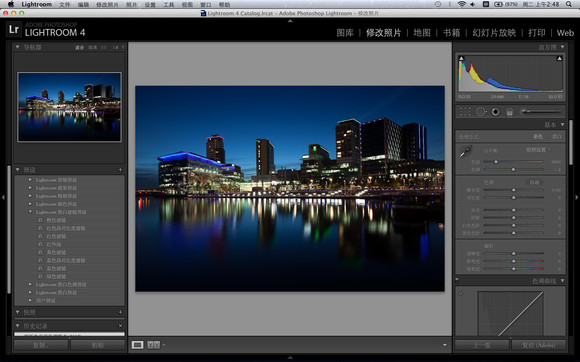
Task: Click the 上一张 previous button
Action: pos(482,345)
